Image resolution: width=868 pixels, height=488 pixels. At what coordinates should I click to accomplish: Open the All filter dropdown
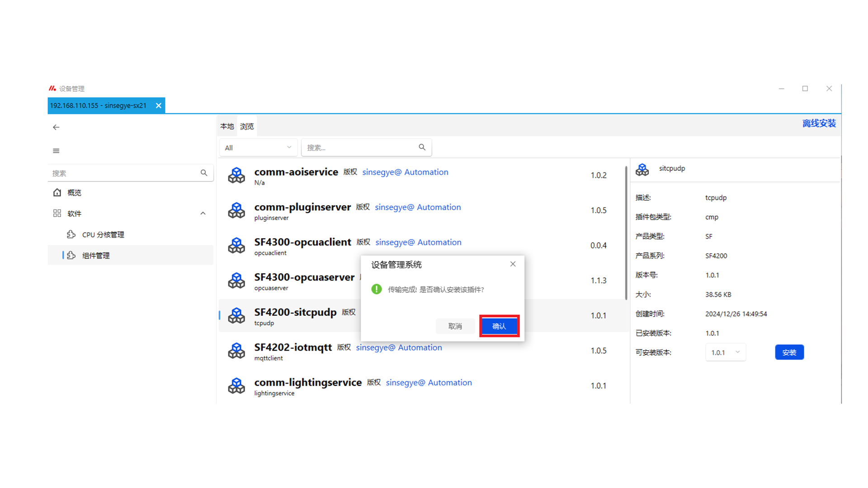click(258, 148)
